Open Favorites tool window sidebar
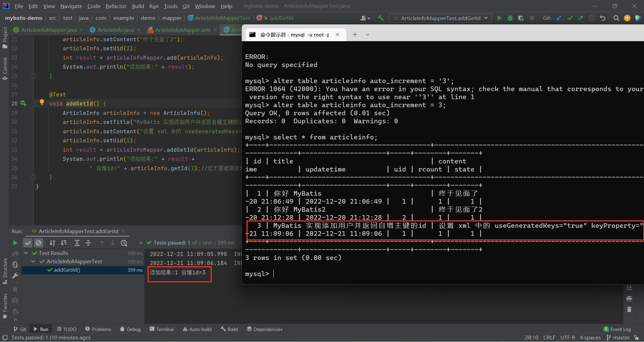This screenshot has height=342, width=644. tap(5, 306)
